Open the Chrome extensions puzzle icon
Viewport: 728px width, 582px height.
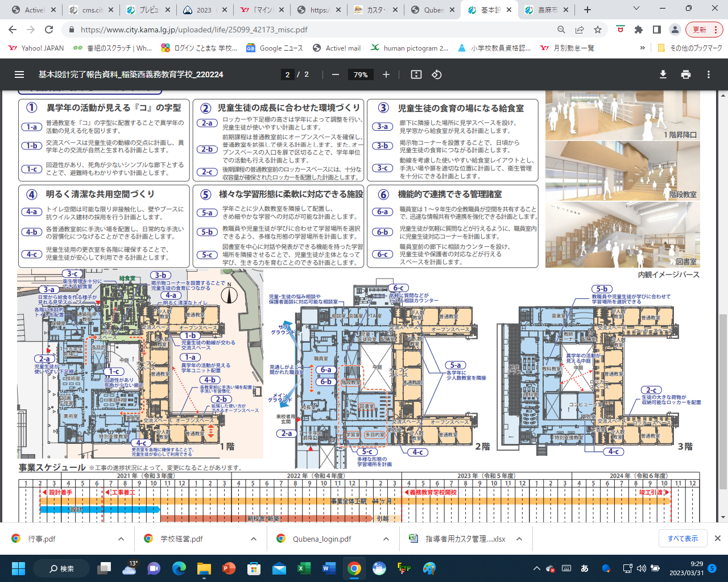tap(639, 30)
